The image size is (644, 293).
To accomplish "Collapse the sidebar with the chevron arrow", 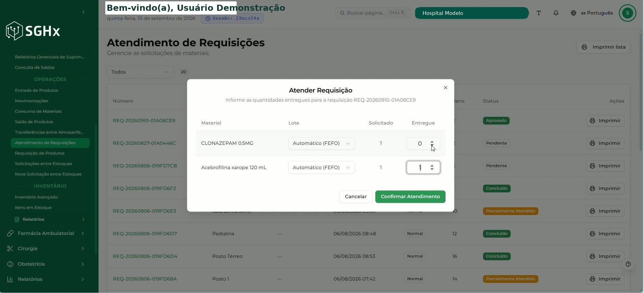I will click(83, 12).
